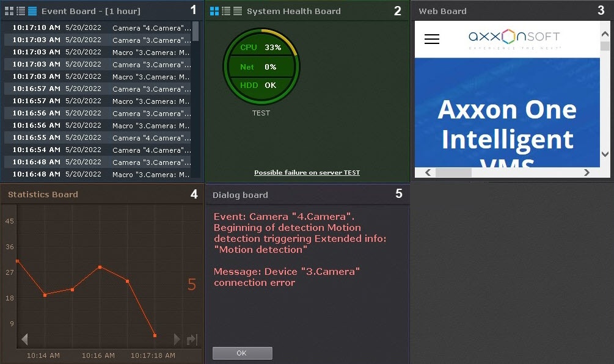
Task: Click the first data point on the chart
Action: pos(17,261)
